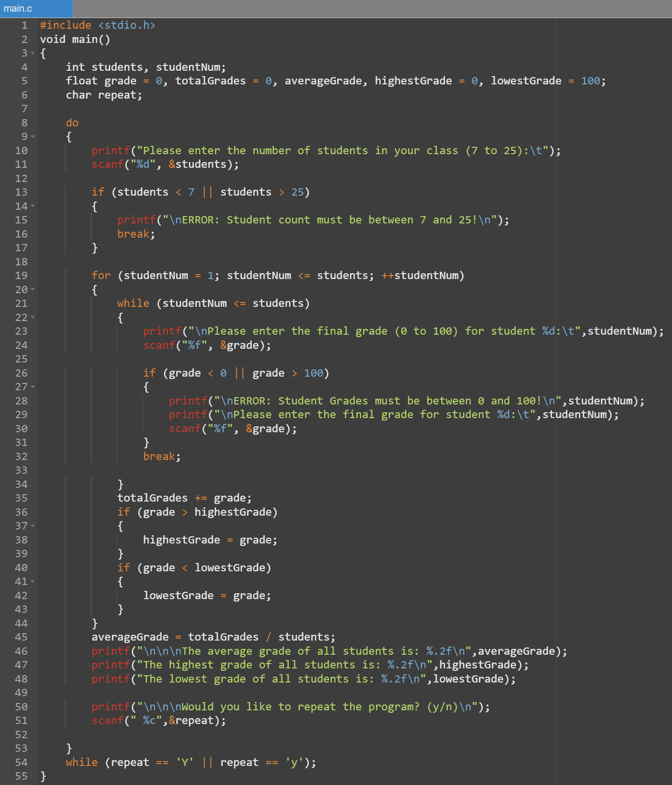Viewport: 672px width, 785px height.
Task: Click the 'final grade (0 to 100)' string
Action: click(387, 331)
